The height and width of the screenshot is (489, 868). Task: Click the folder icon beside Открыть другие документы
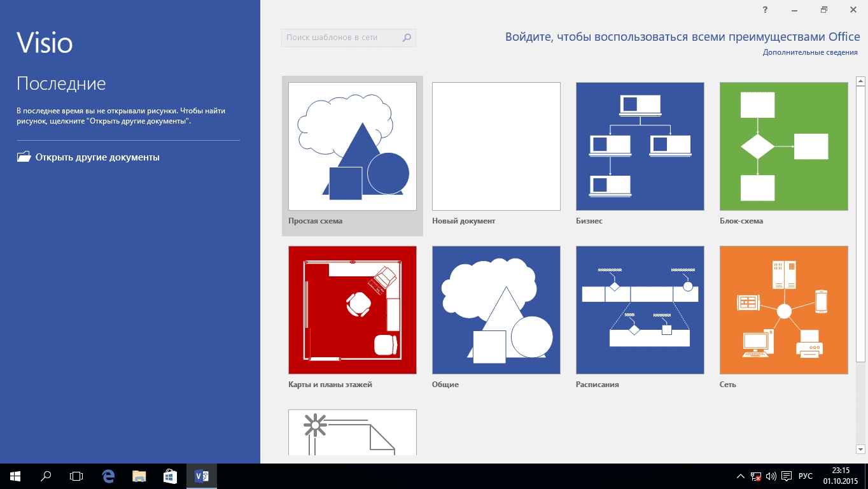[24, 157]
